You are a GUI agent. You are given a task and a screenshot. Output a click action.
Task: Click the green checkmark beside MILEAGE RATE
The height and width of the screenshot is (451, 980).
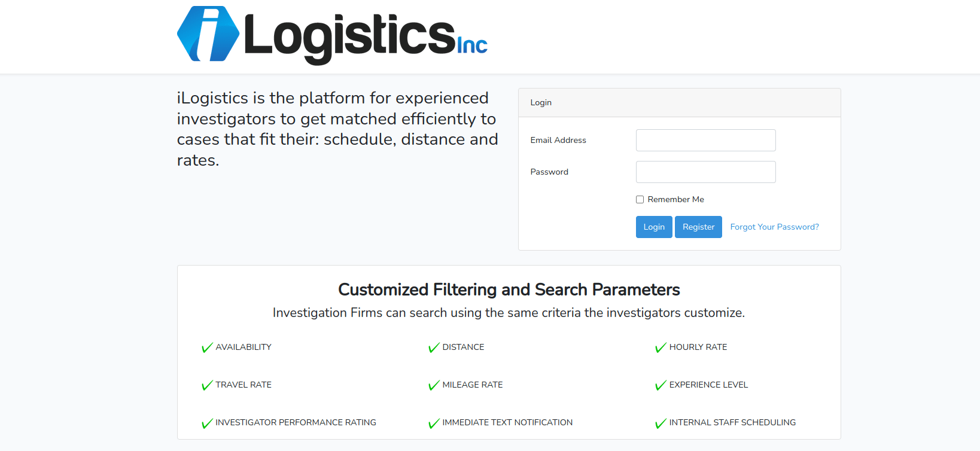(434, 385)
